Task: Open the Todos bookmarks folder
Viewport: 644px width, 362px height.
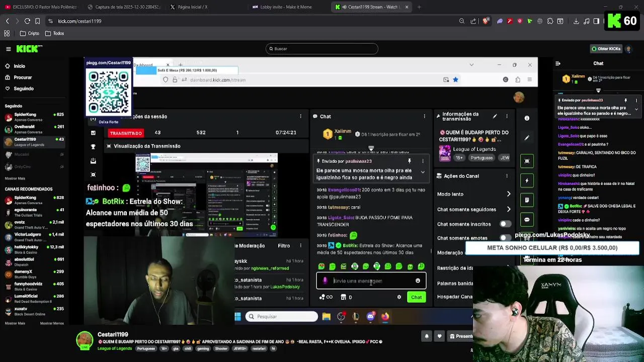Action: [54, 33]
